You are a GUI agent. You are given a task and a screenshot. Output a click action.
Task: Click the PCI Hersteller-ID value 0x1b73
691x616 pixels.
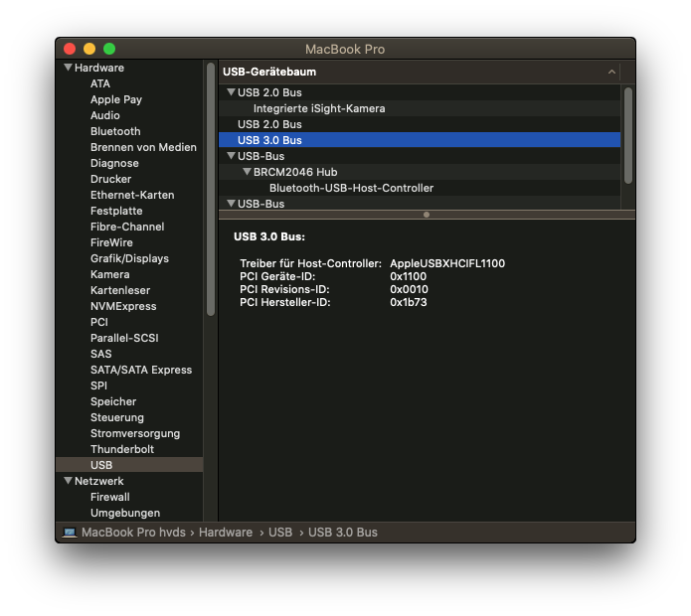(x=409, y=302)
